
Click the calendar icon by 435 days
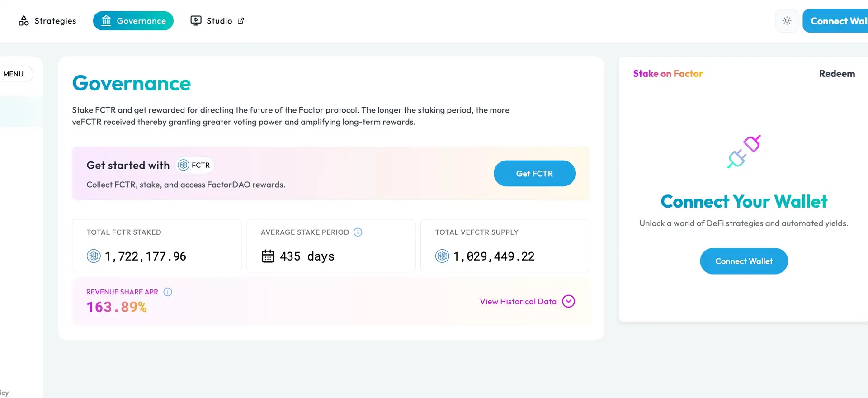[268, 256]
